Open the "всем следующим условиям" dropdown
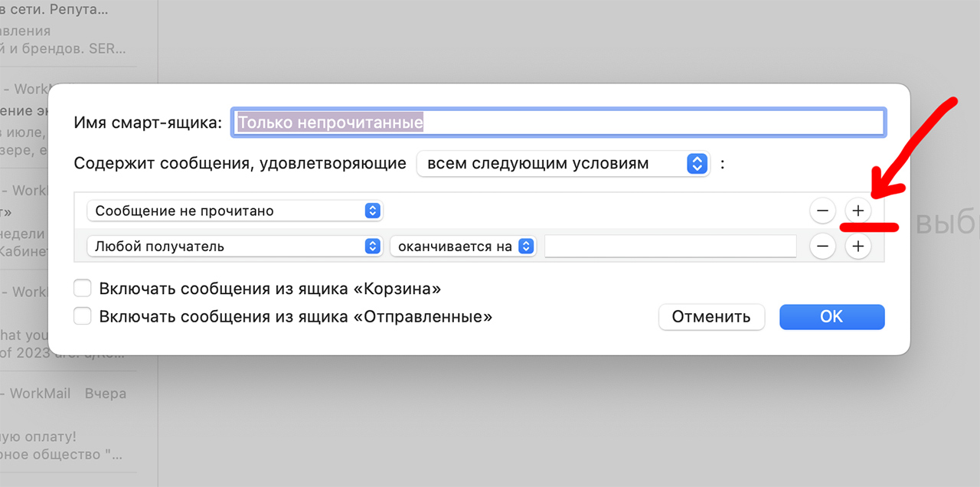This screenshot has height=487, width=980. click(563, 163)
